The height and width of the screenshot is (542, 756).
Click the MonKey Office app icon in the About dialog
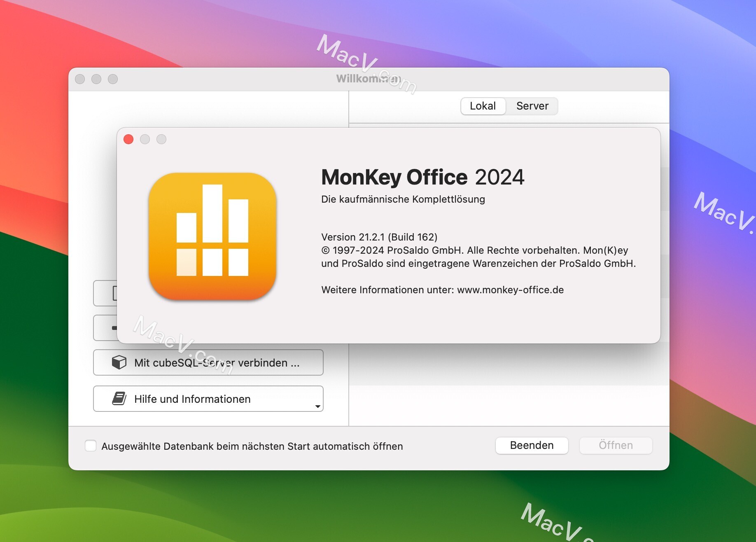click(212, 237)
